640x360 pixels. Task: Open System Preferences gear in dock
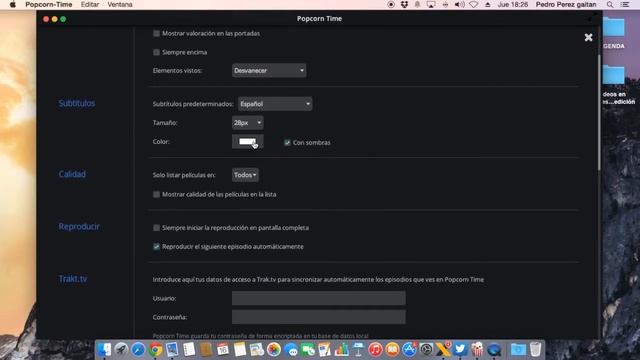click(426, 350)
